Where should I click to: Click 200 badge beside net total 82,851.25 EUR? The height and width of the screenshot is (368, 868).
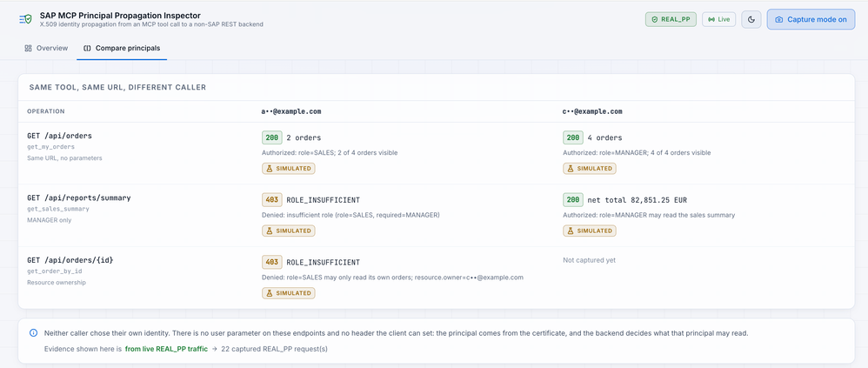pyautogui.click(x=573, y=200)
